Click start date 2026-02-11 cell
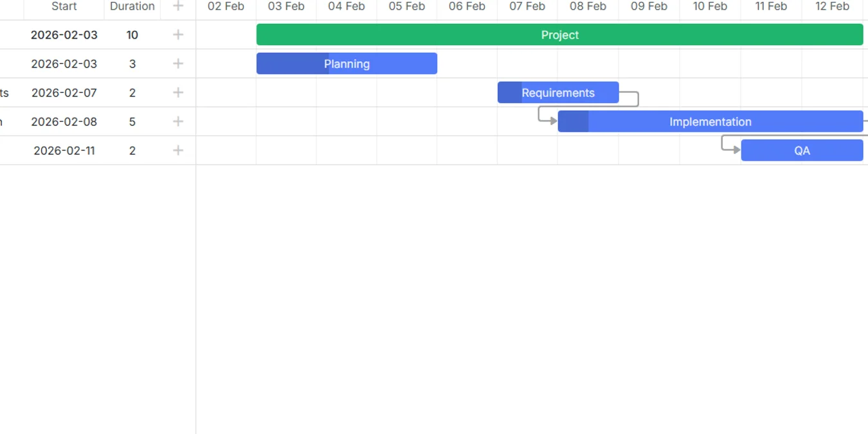This screenshot has height=434, width=868. coord(64,150)
